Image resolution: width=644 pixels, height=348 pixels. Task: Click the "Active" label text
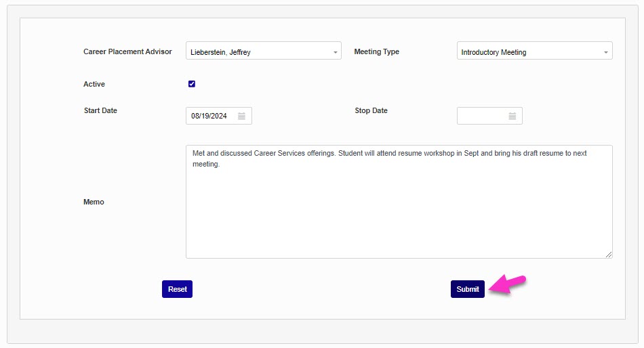point(94,84)
